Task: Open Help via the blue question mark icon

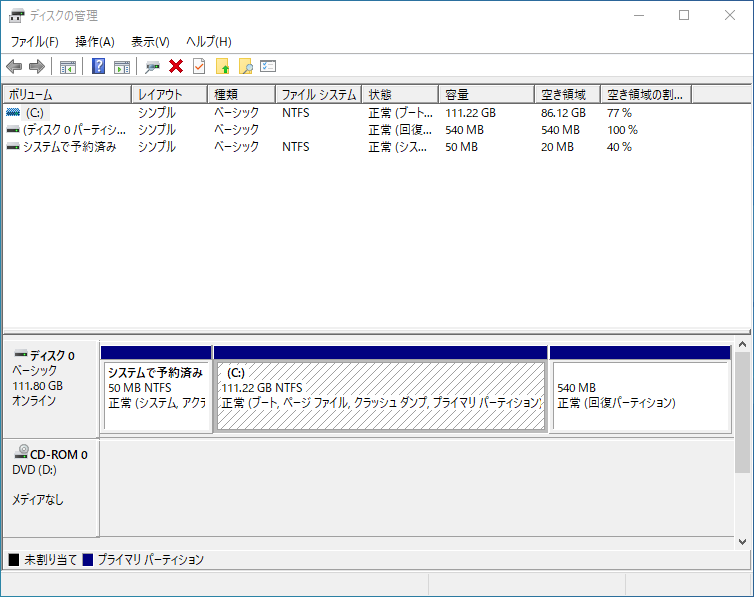Action: [99, 66]
